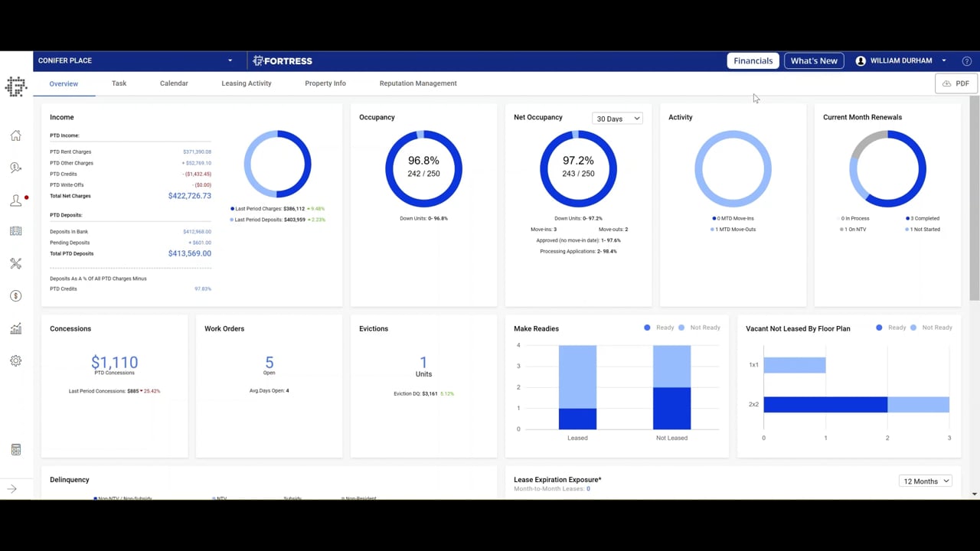
Task: Click the Net Occupancy donut showing 97.2%
Action: coord(578,168)
